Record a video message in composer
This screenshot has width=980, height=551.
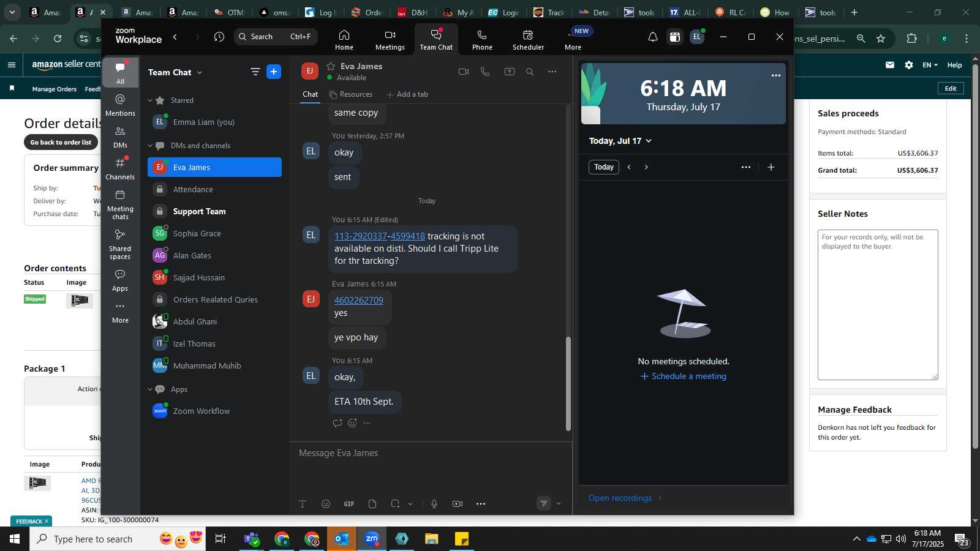tap(458, 504)
